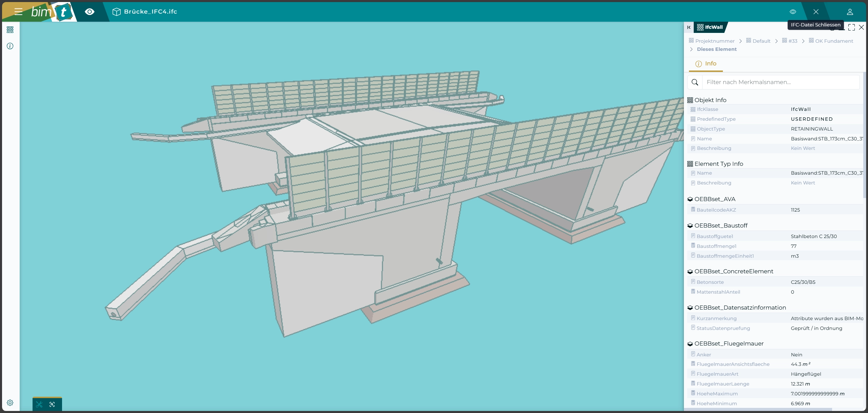Click the IfcWall panel tab

710,27
